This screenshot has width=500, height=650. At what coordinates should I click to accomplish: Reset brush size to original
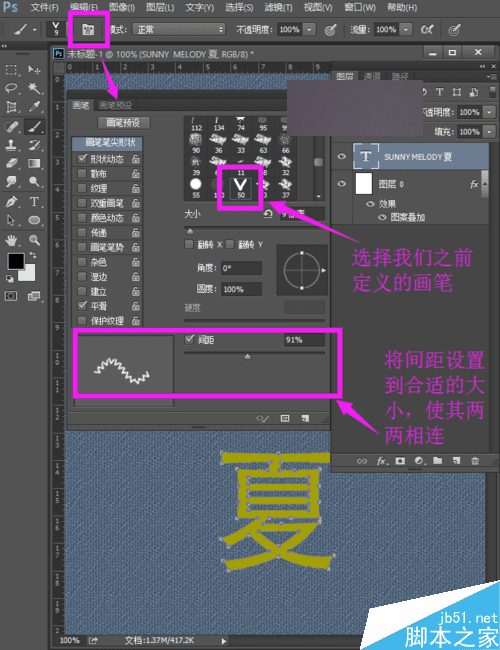[x=268, y=214]
